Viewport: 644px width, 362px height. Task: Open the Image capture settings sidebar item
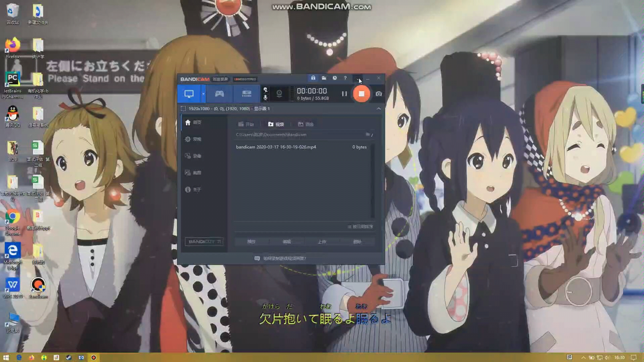[204, 173]
